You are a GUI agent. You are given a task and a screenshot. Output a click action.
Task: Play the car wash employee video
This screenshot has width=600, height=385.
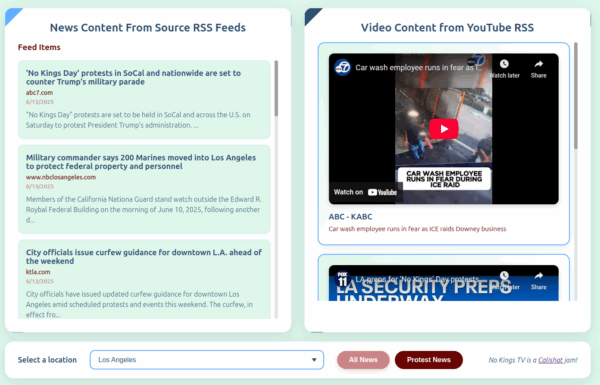[x=443, y=129]
